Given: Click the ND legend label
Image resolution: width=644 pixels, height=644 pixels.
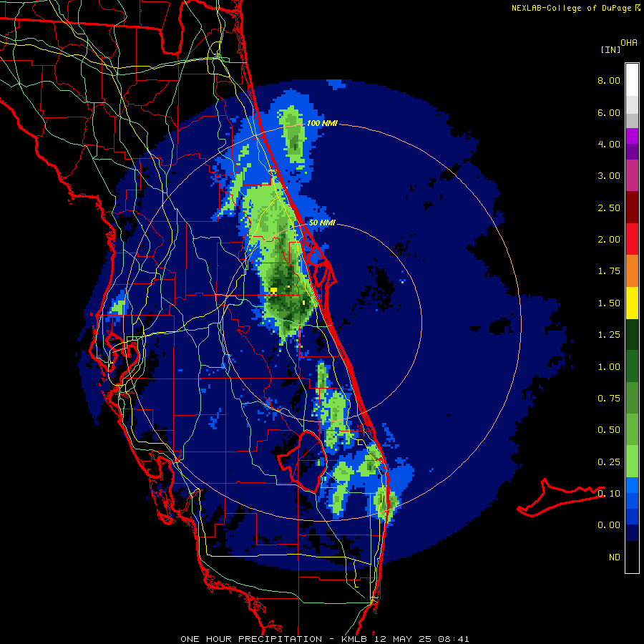Looking at the screenshot, I should [615, 557].
